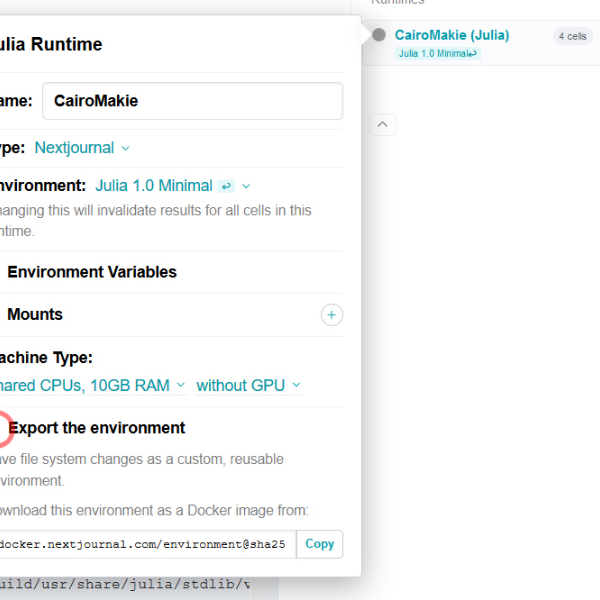Open the without GPU dropdown
600x600 pixels.
[249, 385]
